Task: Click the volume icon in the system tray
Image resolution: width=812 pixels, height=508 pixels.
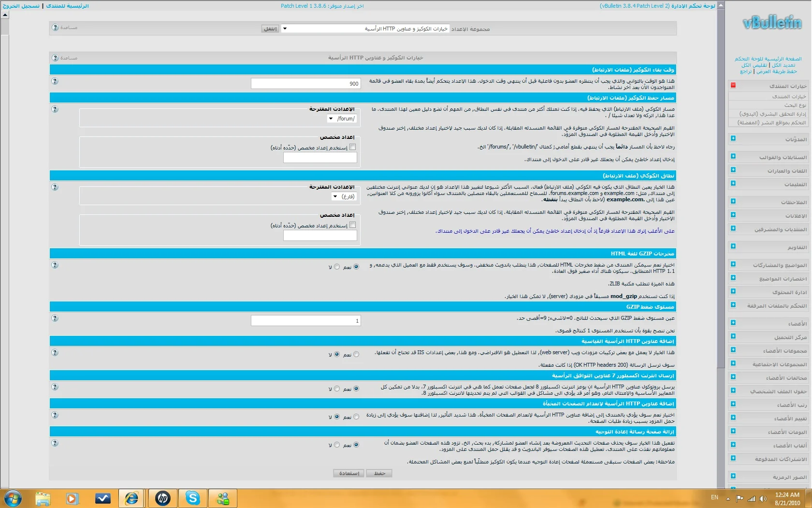Action: click(x=763, y=498)
